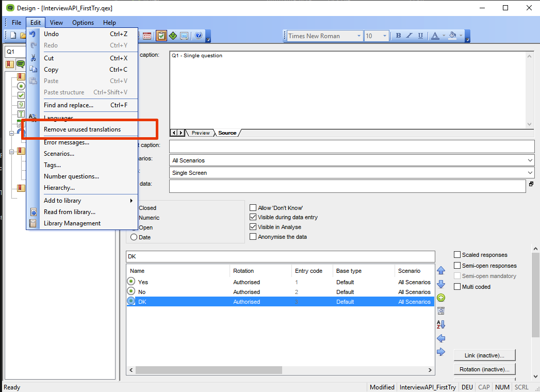The width and height of the screenshot is (540, 392).
Task: Enable the Allow 'Don't Know' checkbox
Action: pos(253,208)
